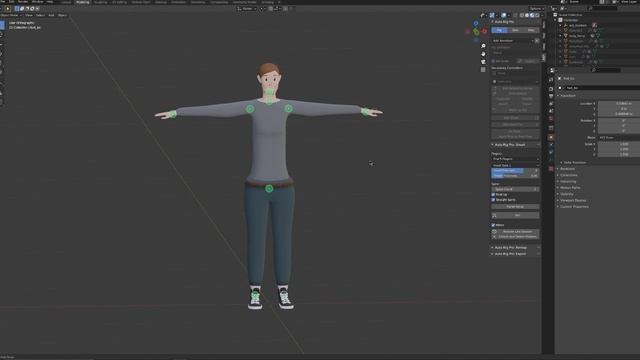This screenshot has width=640, height=360.
Task: Open the active Object properties tab icon
Action: coord(551,138)
